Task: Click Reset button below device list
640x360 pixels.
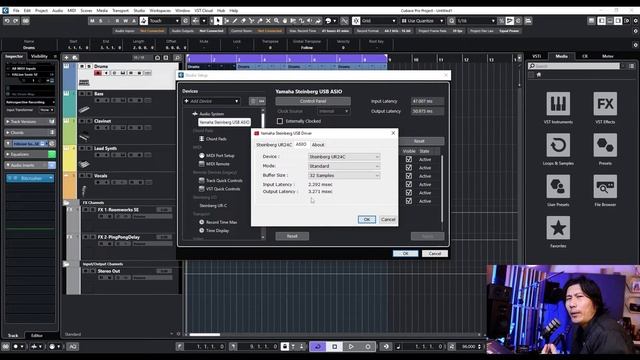Action: tap(292, 236)
